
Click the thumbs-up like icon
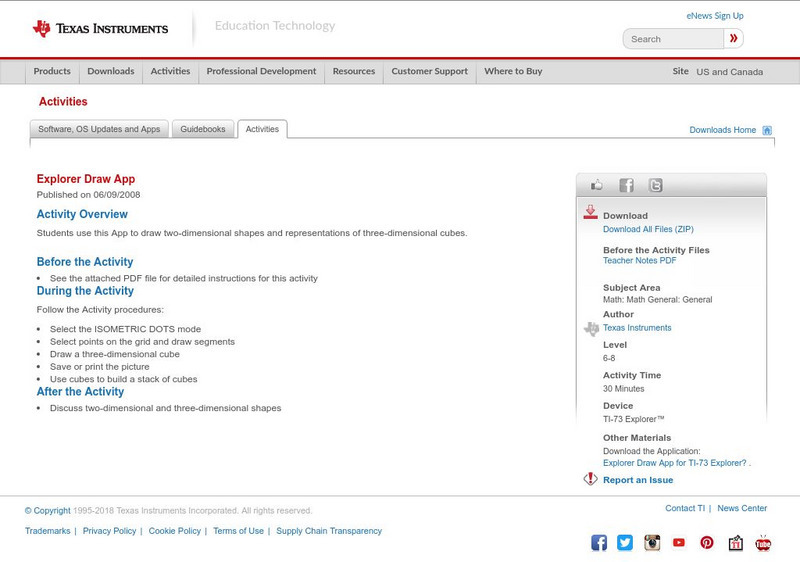[x=596, y=185]
